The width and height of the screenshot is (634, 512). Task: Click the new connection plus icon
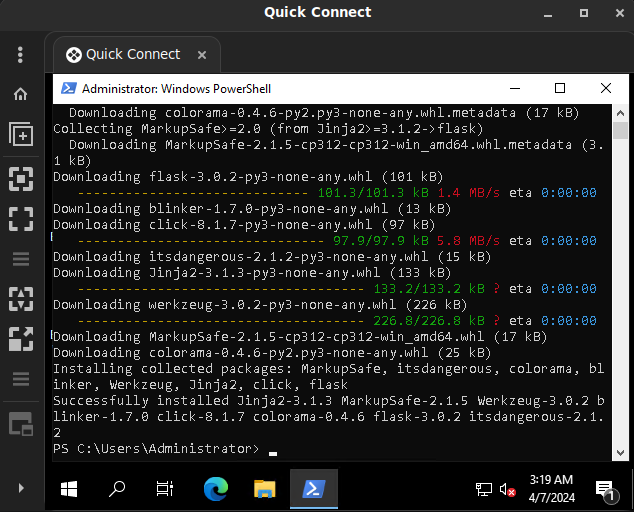(x=21, y=134)
